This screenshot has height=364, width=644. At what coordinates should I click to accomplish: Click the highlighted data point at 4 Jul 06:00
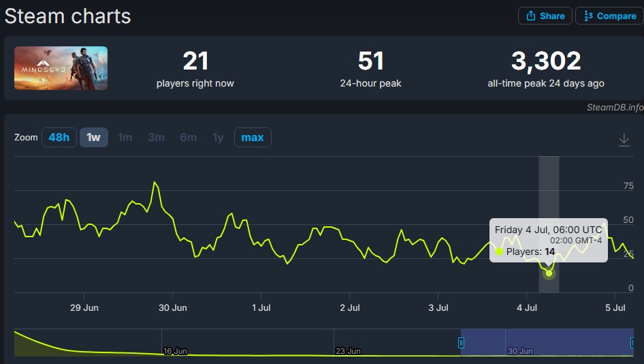(x=549, y=273)
